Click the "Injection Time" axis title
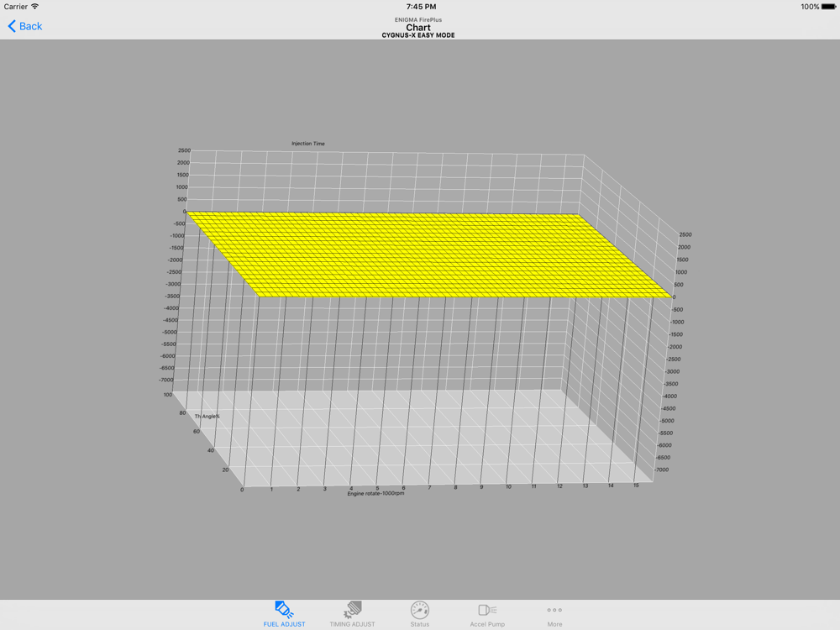Screen dimensions: 840x630 (x=308, y=144)
